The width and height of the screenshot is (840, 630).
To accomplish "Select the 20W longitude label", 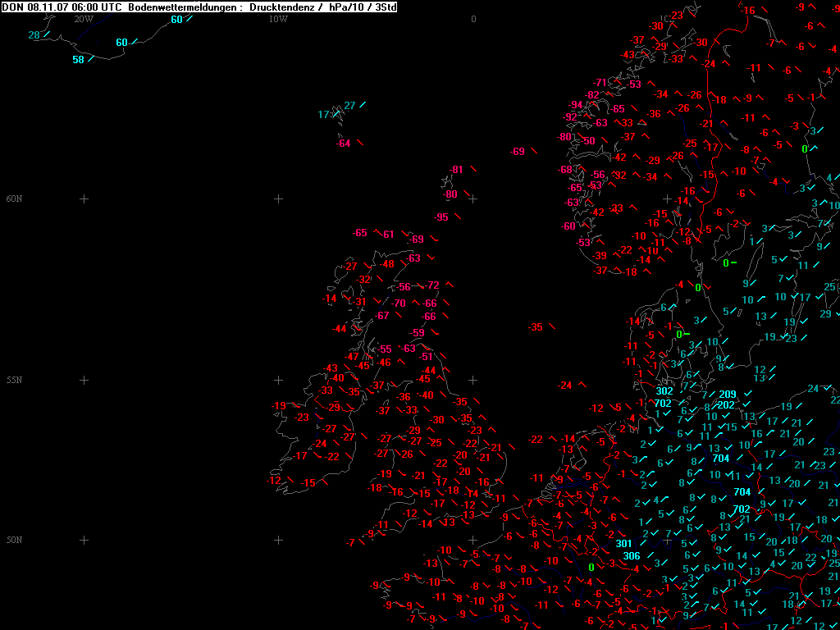I will click(83, 19).
